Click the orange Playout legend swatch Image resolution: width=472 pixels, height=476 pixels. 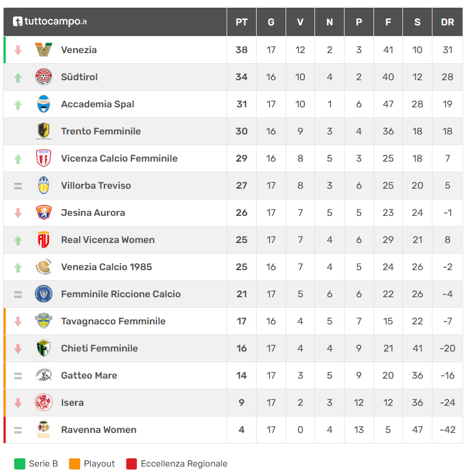74,464
